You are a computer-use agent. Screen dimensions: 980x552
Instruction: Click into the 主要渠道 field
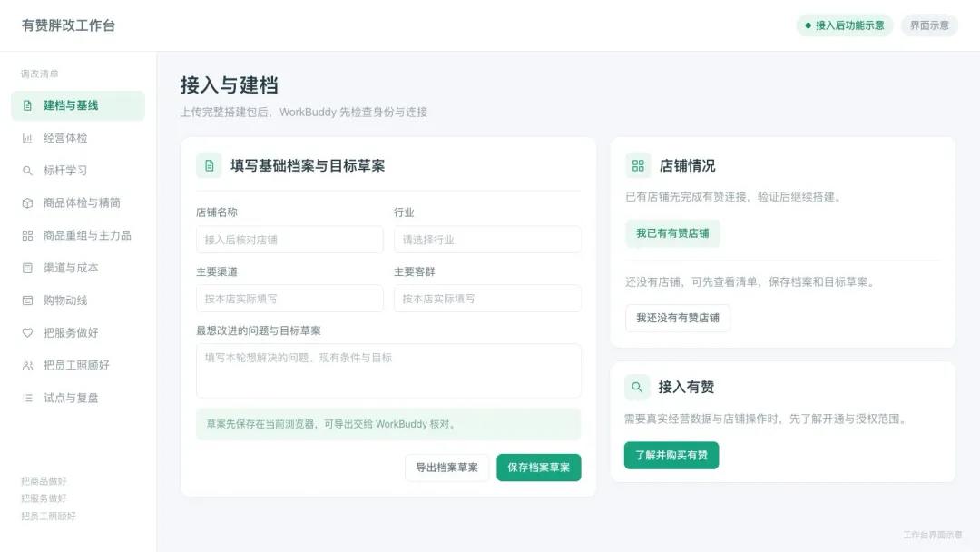tap(289, 299)
